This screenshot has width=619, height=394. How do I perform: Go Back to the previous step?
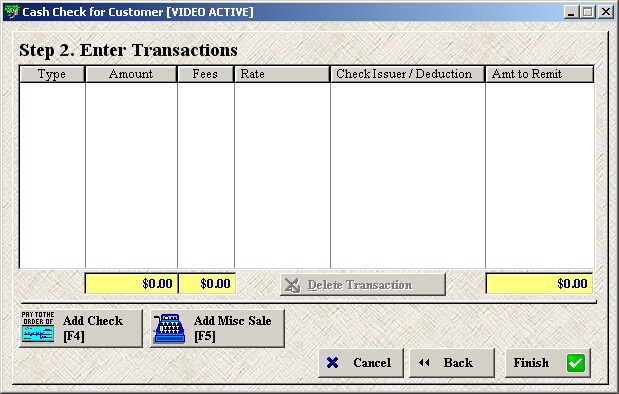[452, 362]
